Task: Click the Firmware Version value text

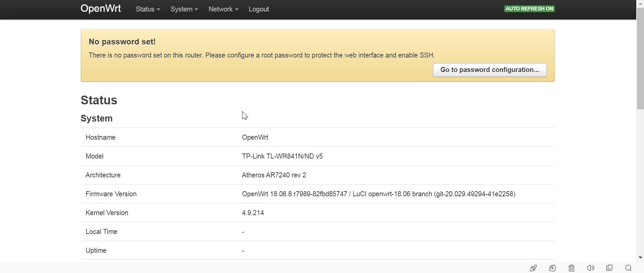Action: pos(378,194)
